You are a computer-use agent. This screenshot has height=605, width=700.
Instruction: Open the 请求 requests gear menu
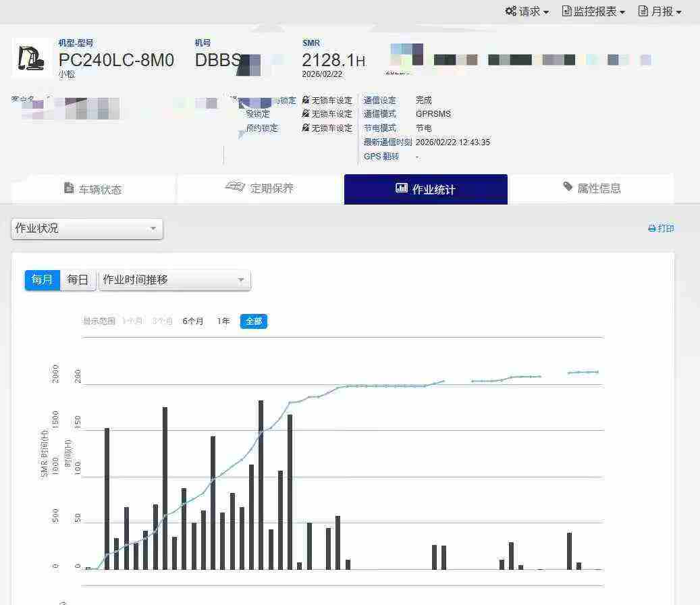pos(511,11)
